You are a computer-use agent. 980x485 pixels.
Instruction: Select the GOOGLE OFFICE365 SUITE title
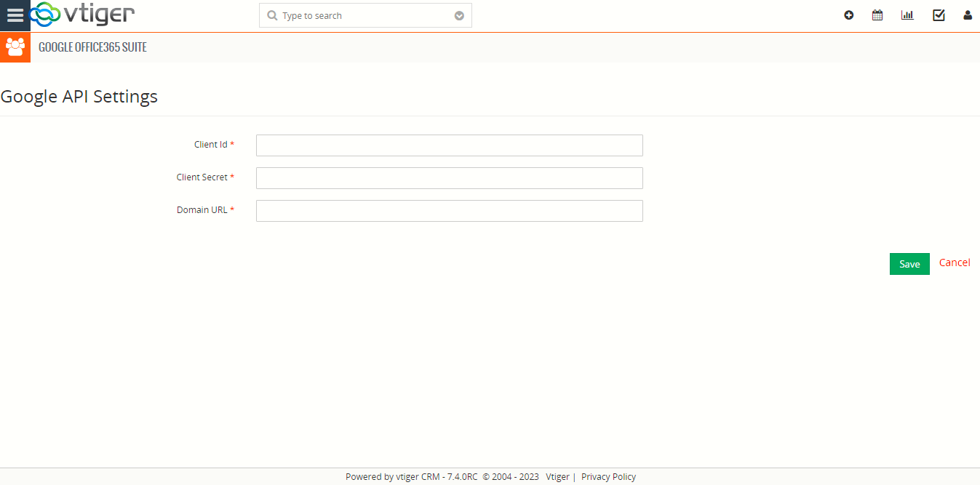pyautogui.click(x=92, y=47)
